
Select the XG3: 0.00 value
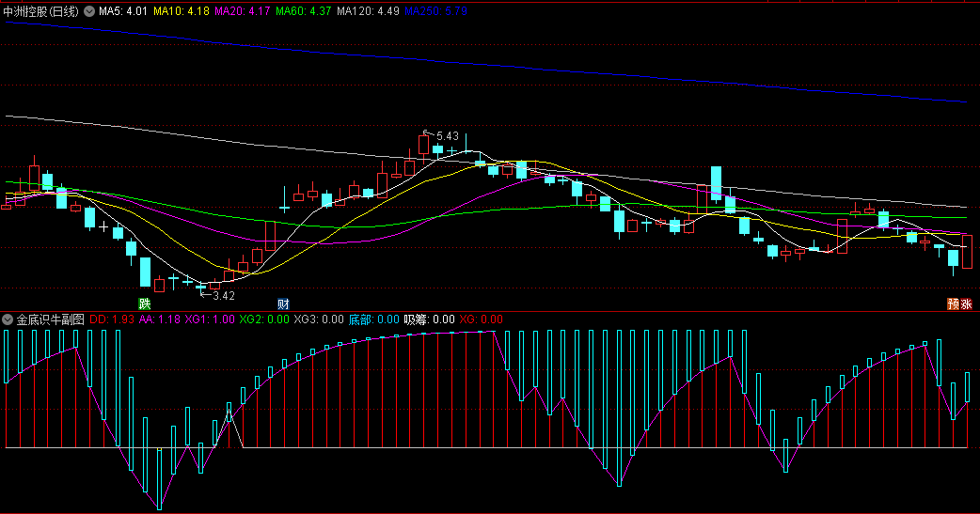click(319, 319)
